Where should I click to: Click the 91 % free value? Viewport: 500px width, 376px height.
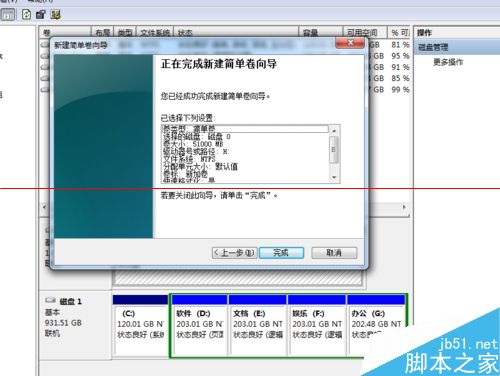coord(400,67)
